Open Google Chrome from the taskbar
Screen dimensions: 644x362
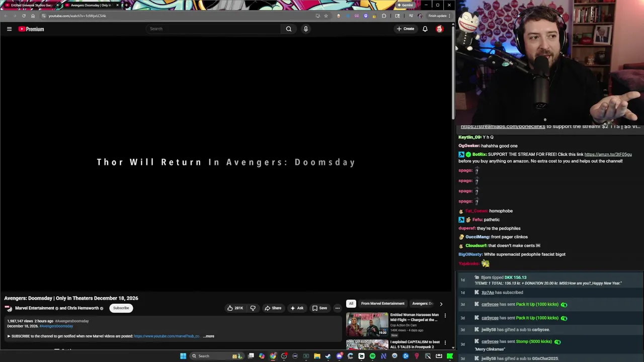[273, 356]
